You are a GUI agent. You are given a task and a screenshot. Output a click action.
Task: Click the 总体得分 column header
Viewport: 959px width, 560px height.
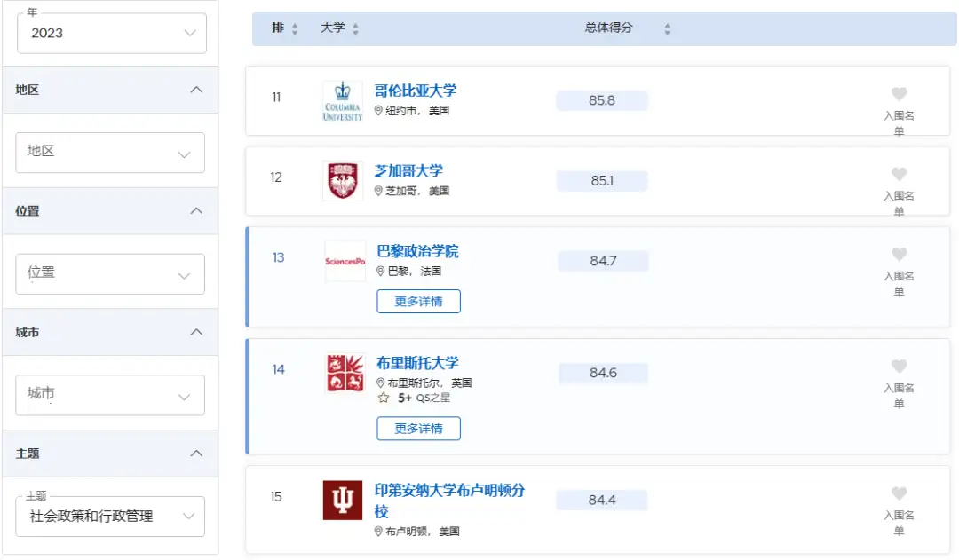pyautogui.click(x=608, y=28)
